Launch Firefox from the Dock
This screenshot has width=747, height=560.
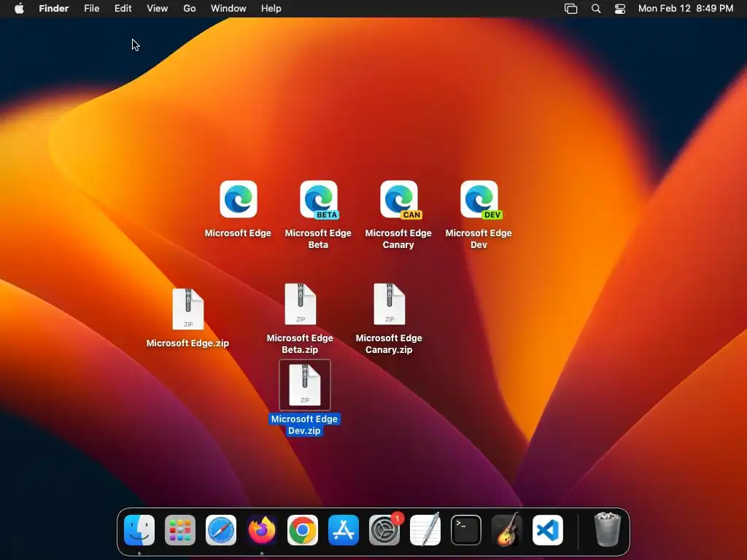[262, 530]
